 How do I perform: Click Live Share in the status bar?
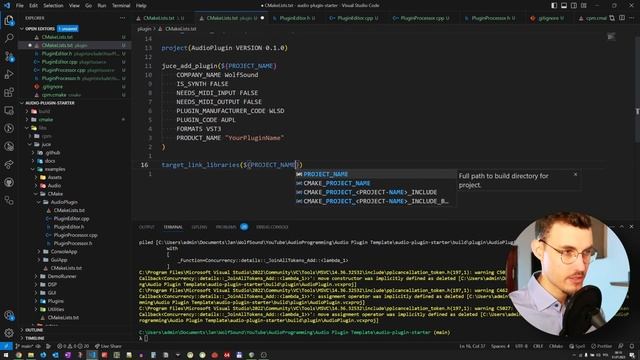coord(108,346)
